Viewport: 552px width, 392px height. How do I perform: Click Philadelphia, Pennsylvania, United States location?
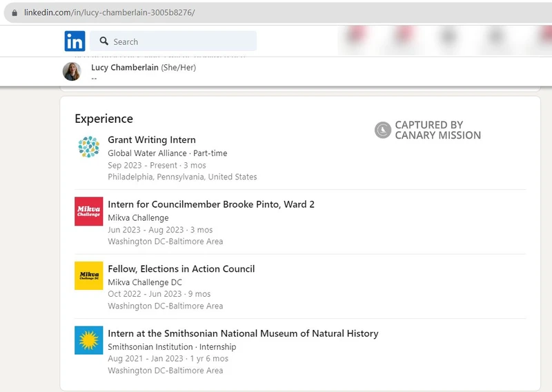click(182, 177)
